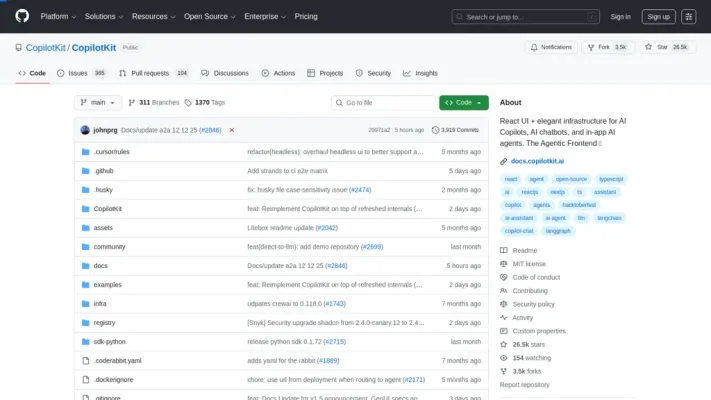711x400 pixels.
Task: Open the green Code dropdown button
Action: [x=463, y=102]
